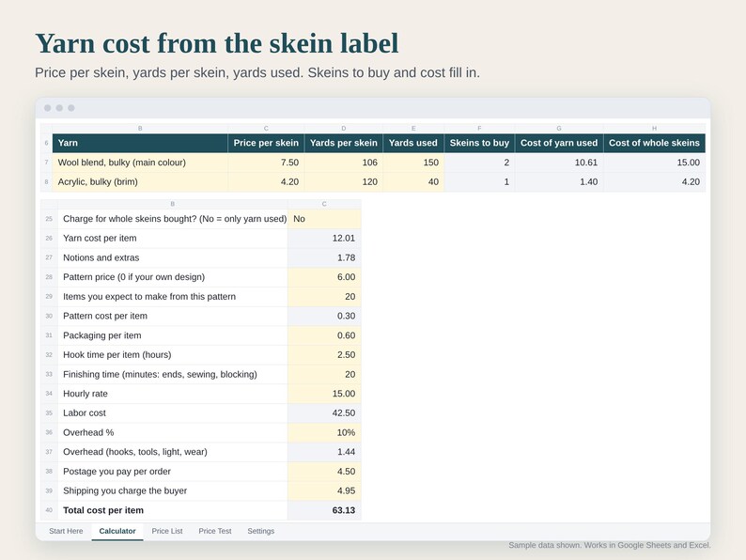Switch to the Start Here sheet tab

tap(66, 531)
